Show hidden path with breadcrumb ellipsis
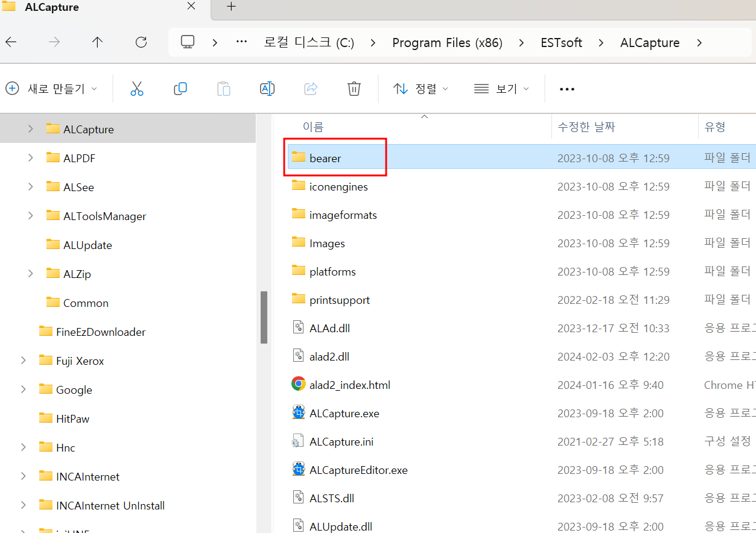Image resolution: width=756 pixels, height=533 pixels. click(242, 42)
